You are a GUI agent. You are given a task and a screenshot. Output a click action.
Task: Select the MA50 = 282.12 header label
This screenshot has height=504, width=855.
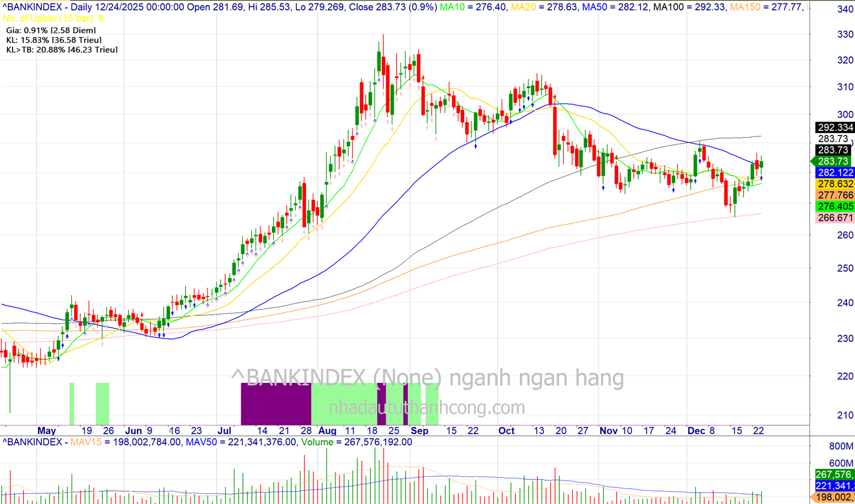(x=614, y=7)
